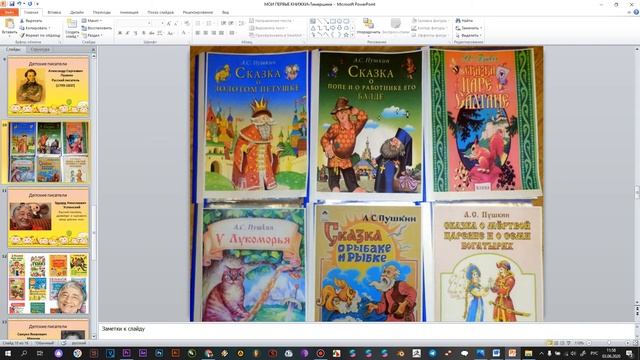Switch to the Design (Дизайн) tab

point(77,12)
